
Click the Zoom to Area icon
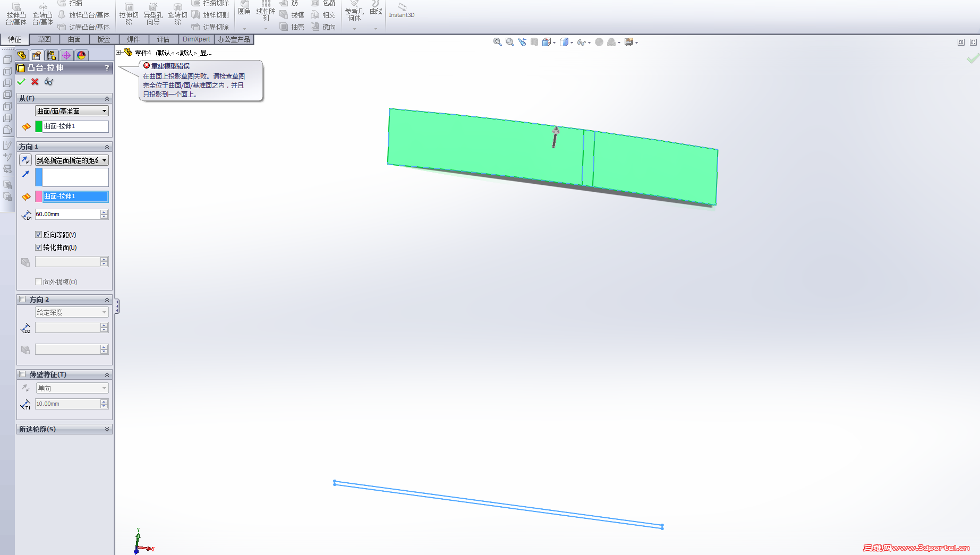[x=509, y=42]
